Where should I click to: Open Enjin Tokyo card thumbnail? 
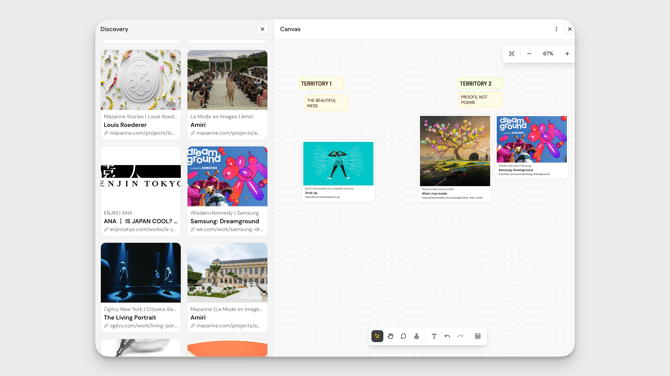point(141,176)
